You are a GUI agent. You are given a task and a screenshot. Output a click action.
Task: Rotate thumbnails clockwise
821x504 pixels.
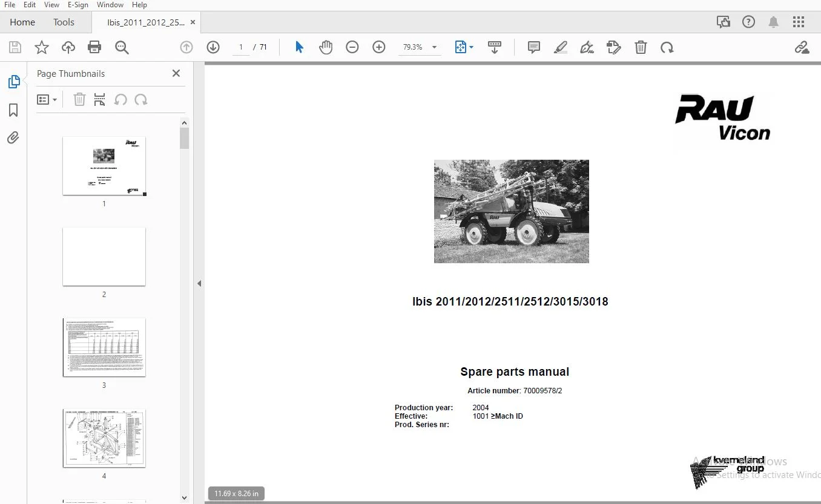pos(141,99)
